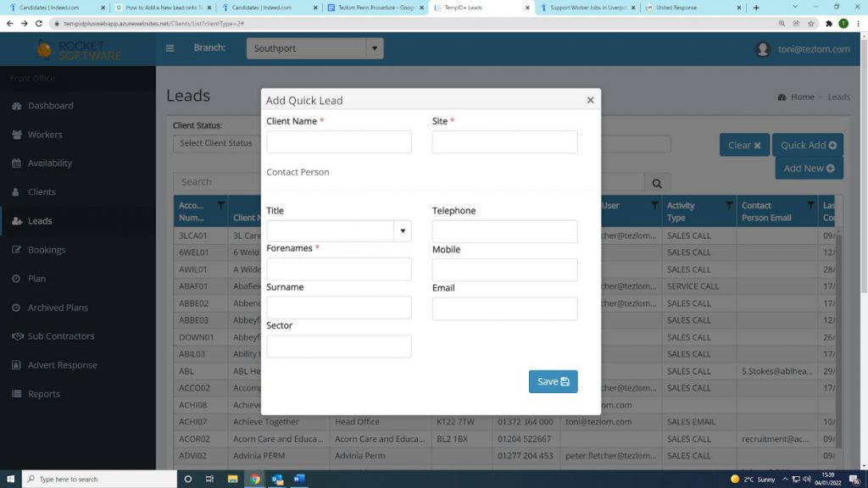Save the quick lead
Viewport: 868px width, 488px height.
[x=553, y=381]
